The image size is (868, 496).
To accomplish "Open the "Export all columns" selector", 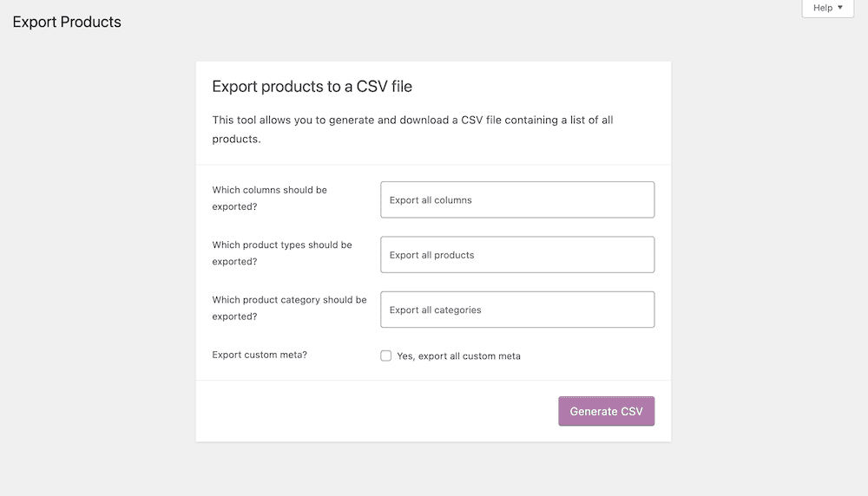I will click(x=517, y=199).
